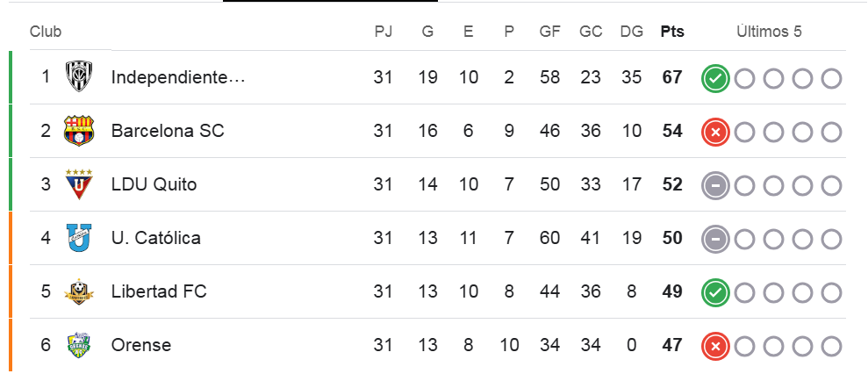Click the Independiente club crest icon
The width and height of the screenshot is (868, 381).
click(80, 77)
